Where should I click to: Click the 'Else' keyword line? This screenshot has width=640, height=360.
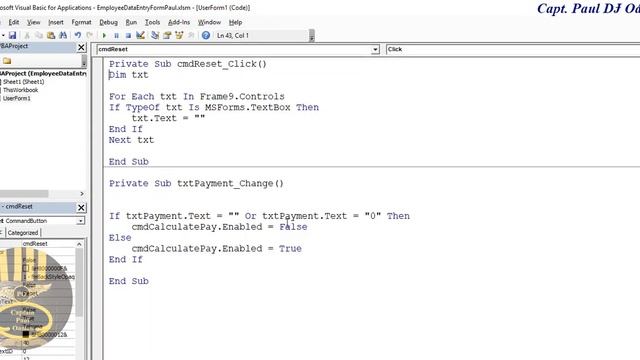[x=120, y=238]
